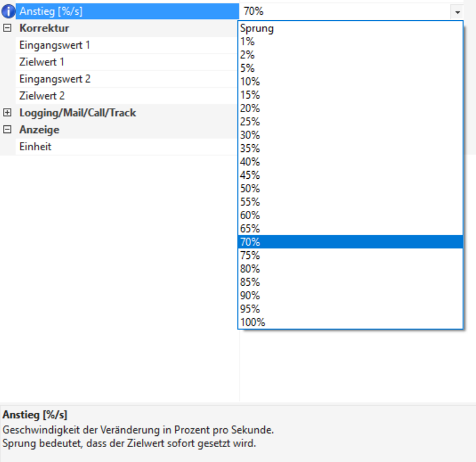476x462 pixels.
Task: Choose 75% in the dropdown
Action: [x=250, y=255]
